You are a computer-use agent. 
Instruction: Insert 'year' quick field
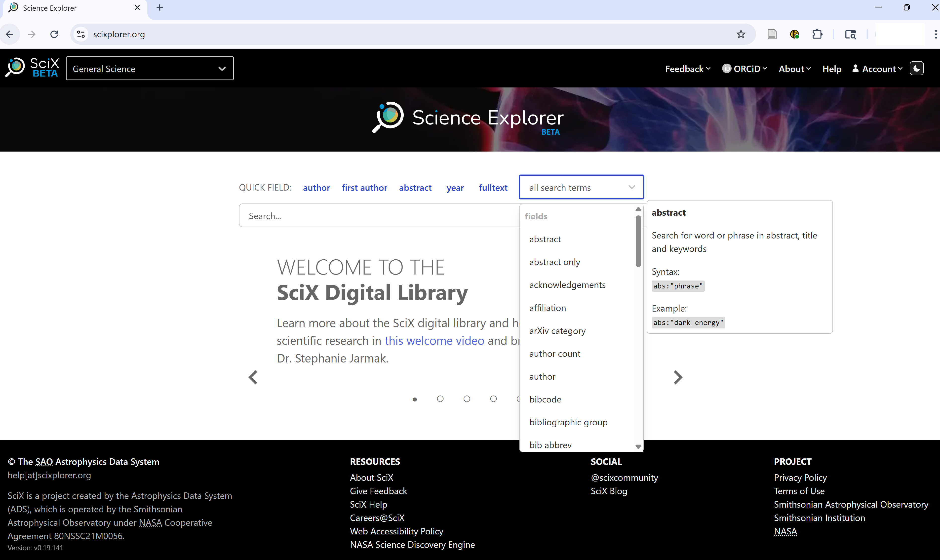coord(455,188)
